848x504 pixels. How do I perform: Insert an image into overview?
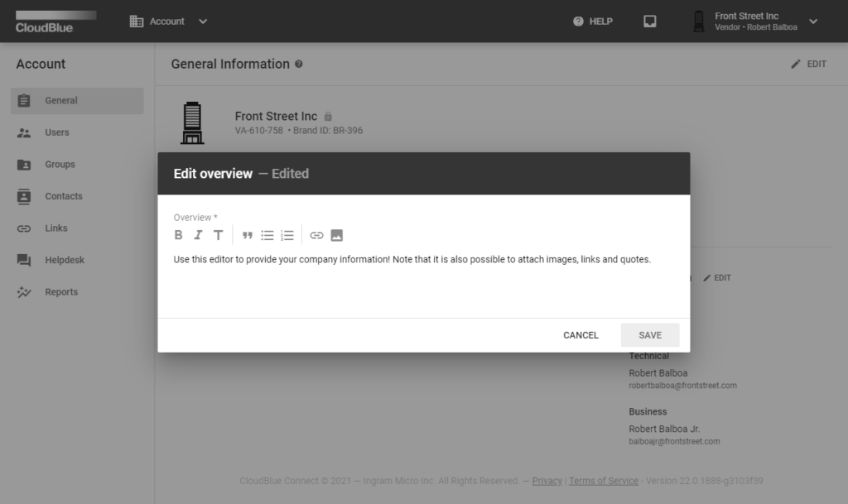point(336,235)
